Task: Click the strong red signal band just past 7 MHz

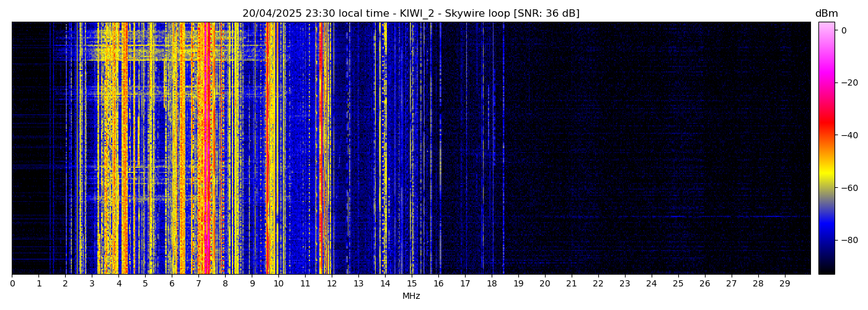Action: 206,149
